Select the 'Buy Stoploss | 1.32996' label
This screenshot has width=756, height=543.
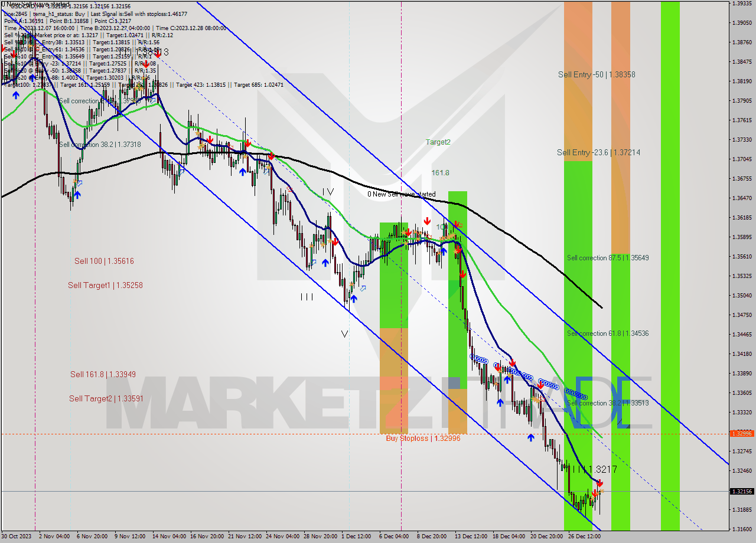[x=423, y=439]
